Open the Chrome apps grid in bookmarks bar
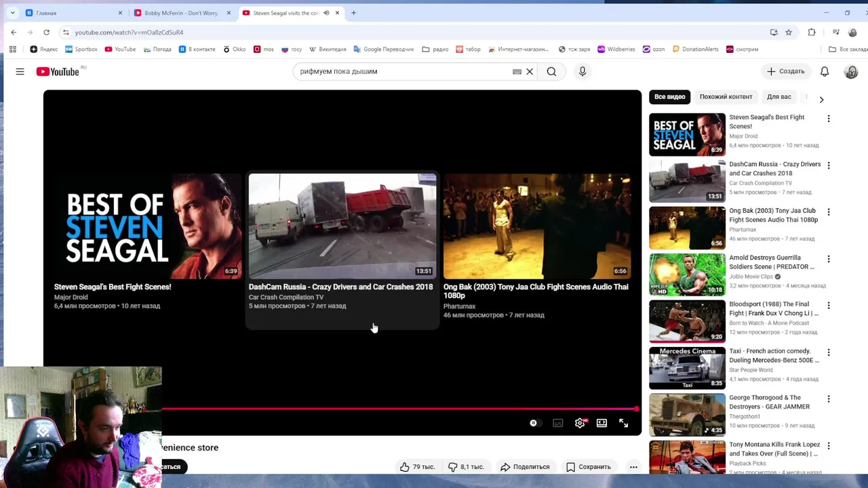 12,49
